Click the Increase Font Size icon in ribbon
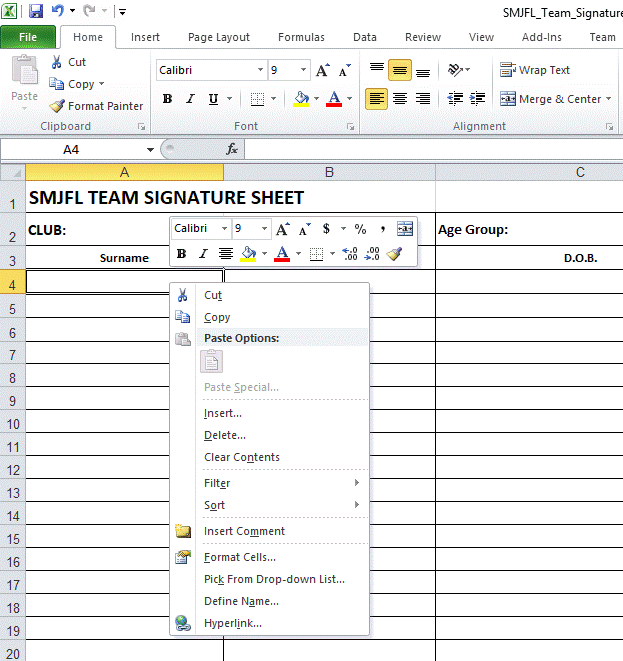 pyautogui.click(x=322, y=71)
